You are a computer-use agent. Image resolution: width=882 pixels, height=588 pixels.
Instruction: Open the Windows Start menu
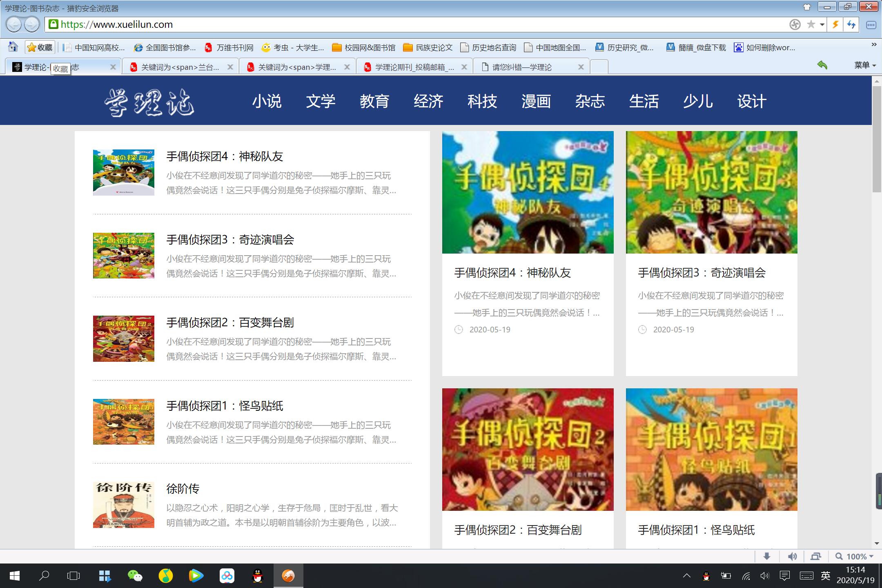(15, 576)
